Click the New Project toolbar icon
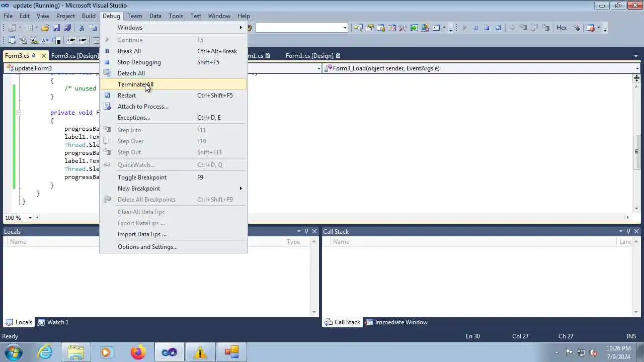The width and height of the screenshot is (644, 362). (x=12, y=28)
